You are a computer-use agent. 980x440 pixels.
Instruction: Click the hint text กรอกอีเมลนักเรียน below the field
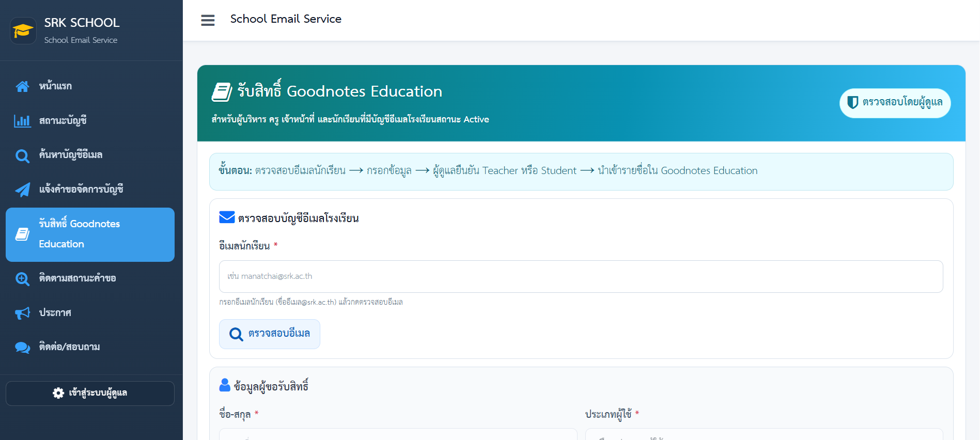tap(311, 302)
